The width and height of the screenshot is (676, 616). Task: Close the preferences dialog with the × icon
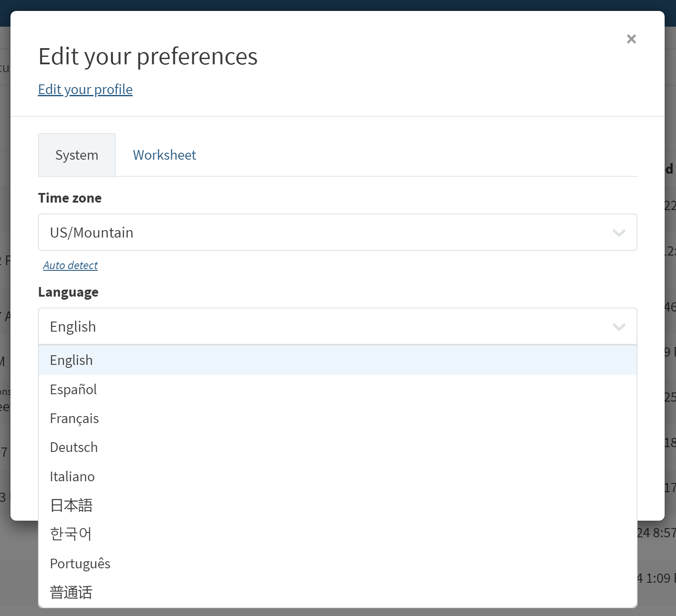click(631, 39)
